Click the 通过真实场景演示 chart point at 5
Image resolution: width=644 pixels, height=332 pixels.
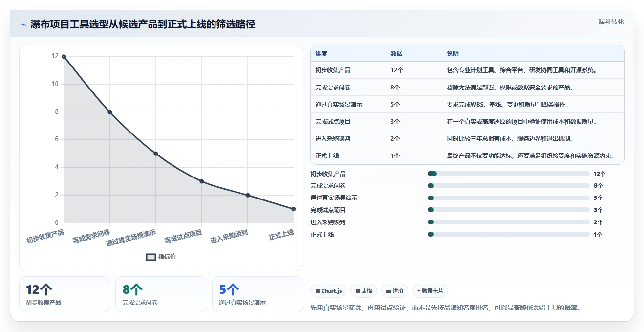[x=155, y=154]
